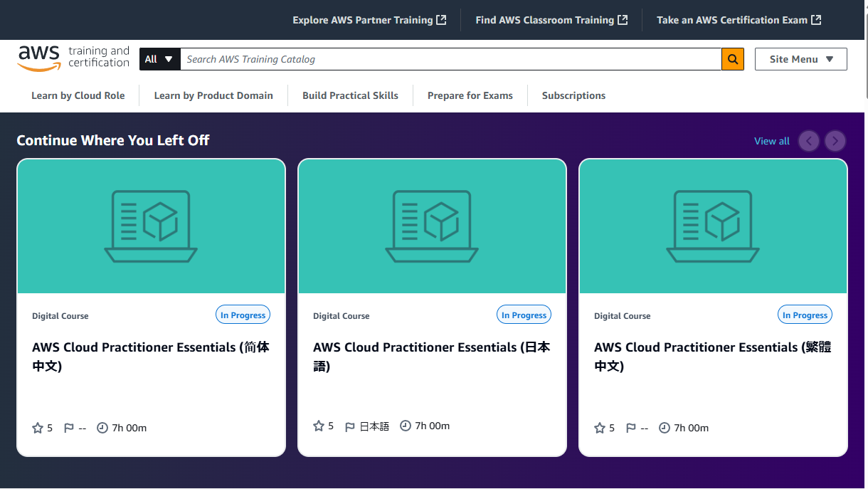Viewport: 868px width, 489px height.
Task: Click 日本語 language text on middle card
Action: pyautogui.click(x=374, y=426)
